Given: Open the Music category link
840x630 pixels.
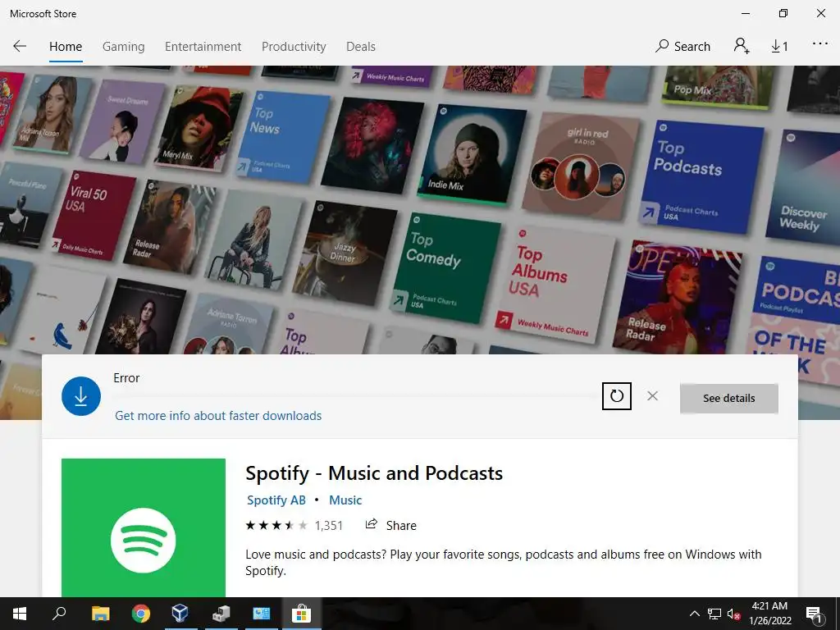Looking at the screenshot, I should click(x=345, y=500).
